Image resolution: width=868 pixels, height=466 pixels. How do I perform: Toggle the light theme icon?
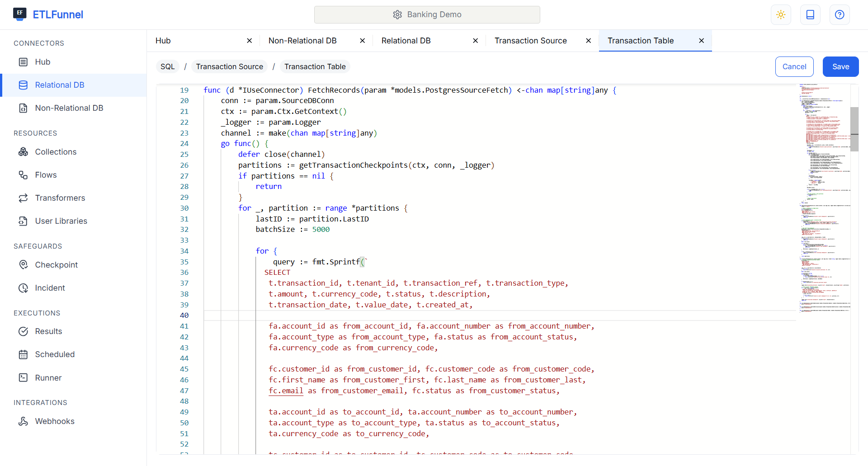tap(781, 14)
